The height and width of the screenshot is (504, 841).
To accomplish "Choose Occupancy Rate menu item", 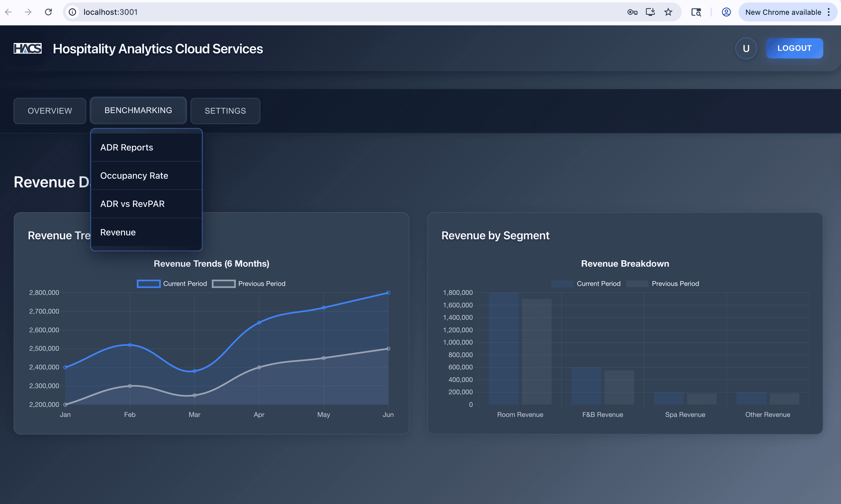I will coord(134,176).
